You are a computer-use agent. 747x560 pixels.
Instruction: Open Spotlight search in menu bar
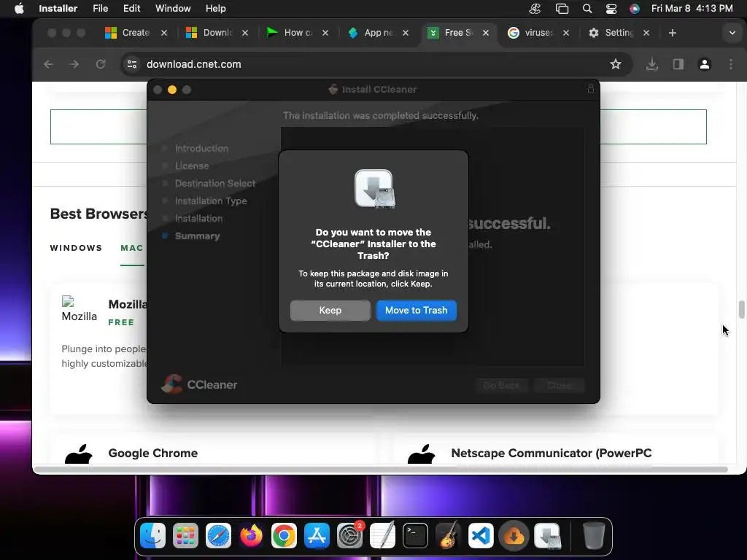tap(587, 9)
